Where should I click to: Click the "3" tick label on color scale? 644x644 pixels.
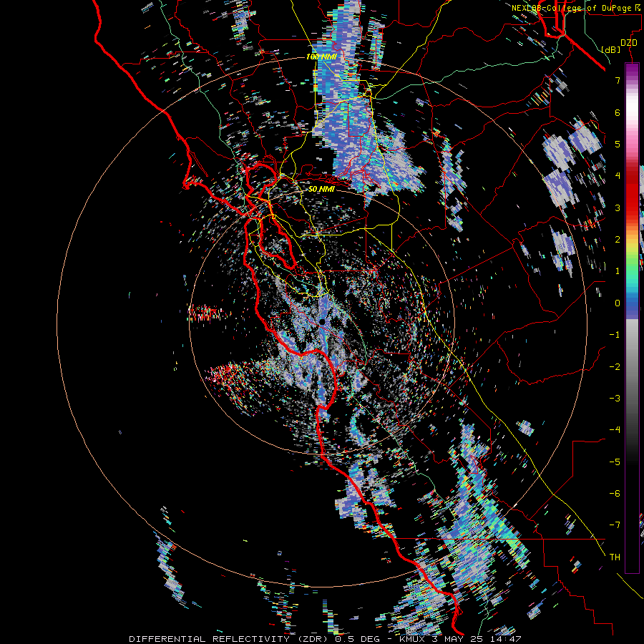click(618, 208)
